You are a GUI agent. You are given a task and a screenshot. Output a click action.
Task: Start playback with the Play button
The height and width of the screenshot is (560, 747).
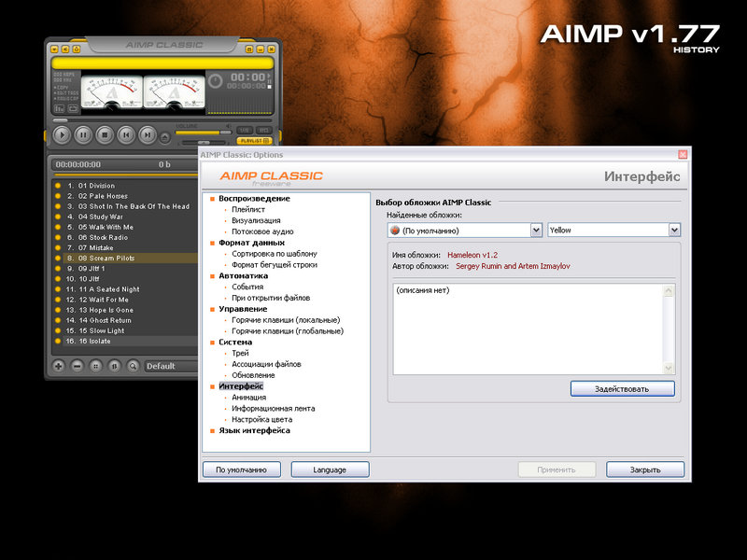(x=62, y=135)
